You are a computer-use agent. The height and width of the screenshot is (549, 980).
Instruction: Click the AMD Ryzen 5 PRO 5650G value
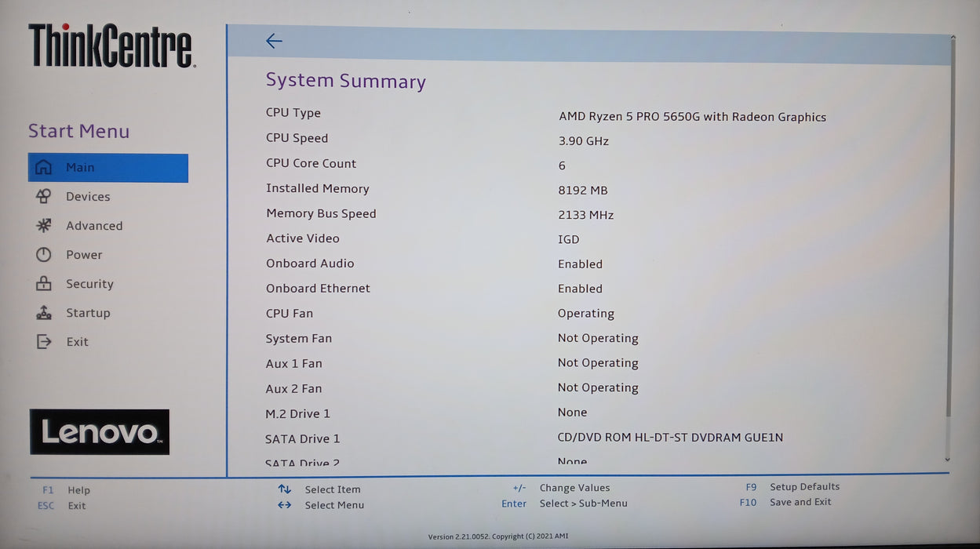[x=692, y=117]
